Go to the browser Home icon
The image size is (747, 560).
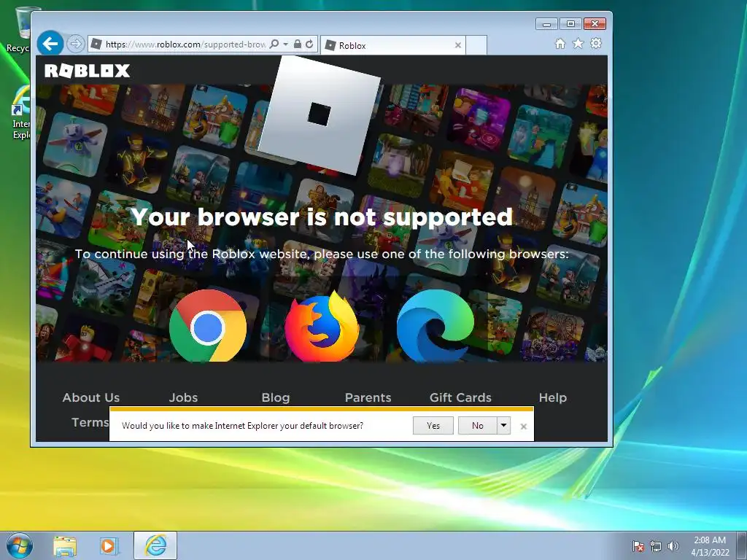pyautogui.click(x=560, y=44)
